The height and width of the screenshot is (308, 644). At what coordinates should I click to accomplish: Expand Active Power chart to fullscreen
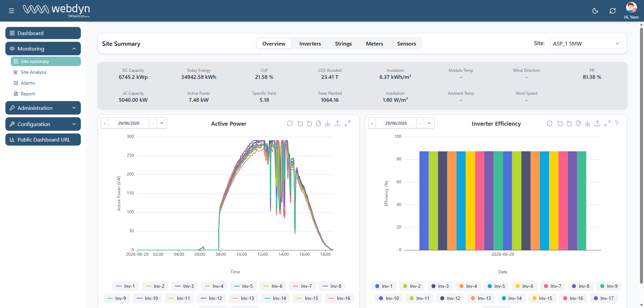pyautogui.click(x=348, y=123)
